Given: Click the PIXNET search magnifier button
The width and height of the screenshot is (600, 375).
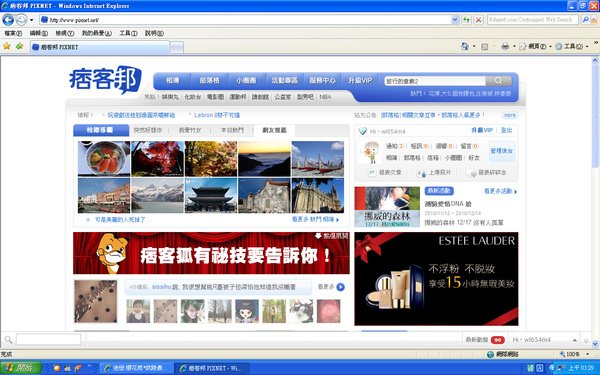Looking at the screenshot, I should [498, 81].
